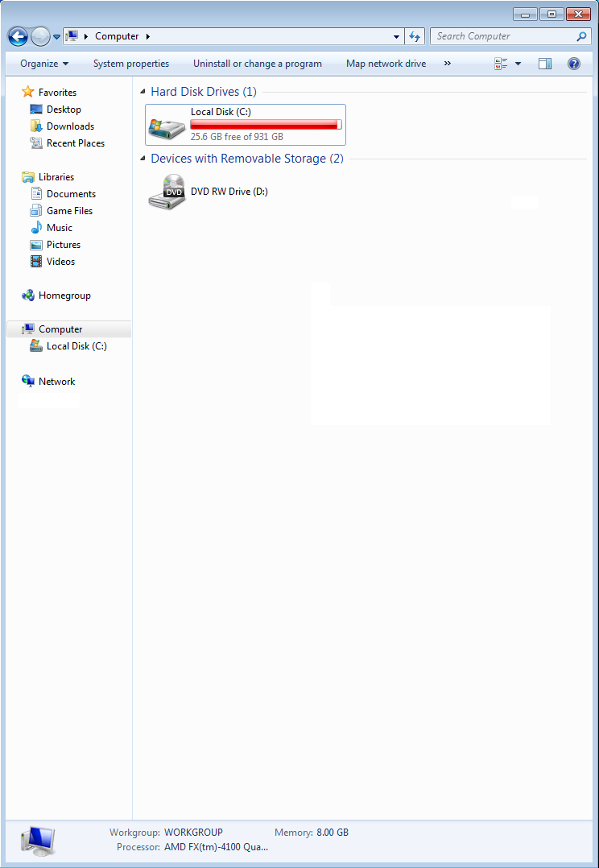599x868 pixels.
Task: Open System properties
Action: coord(131,64)
